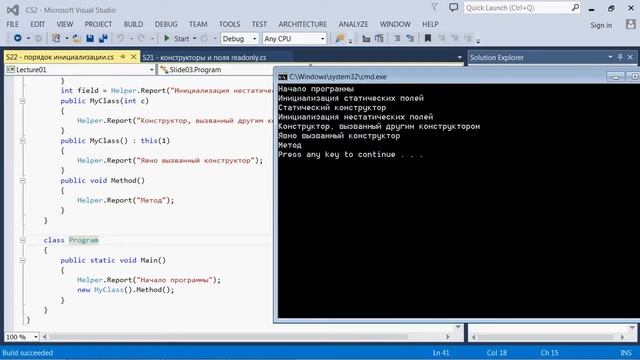Screen dimensions: 640x360
Task: Collapse the MyClass() : this(1) constructor outline
Action: click(x=22, y=140)
